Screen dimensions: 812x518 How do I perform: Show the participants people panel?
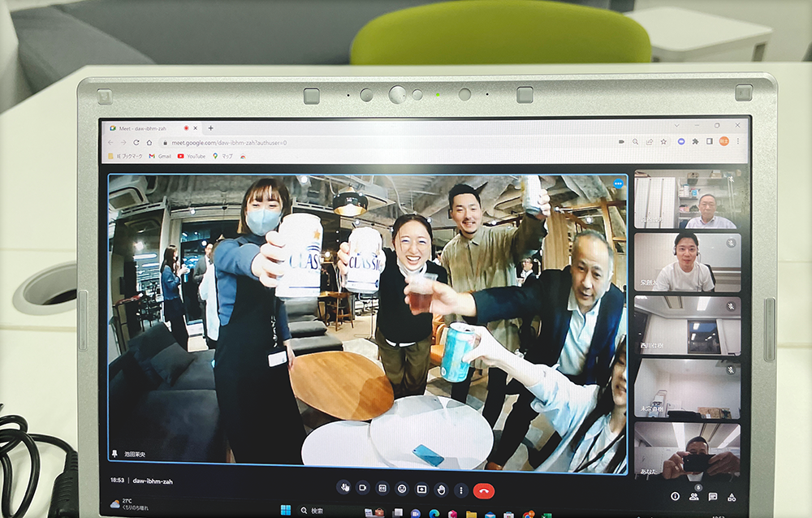click(694, 496)
